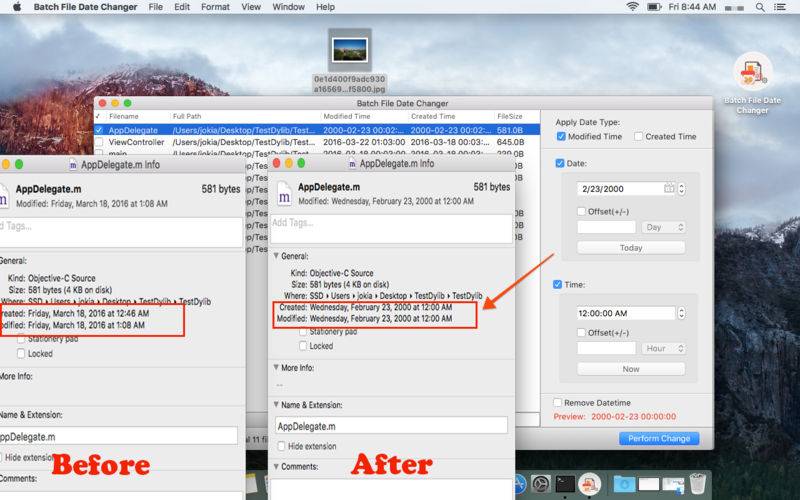Open the Wi-Fi status menu
This screenshot has height=500, width=800.
click(x=632, y=7)
